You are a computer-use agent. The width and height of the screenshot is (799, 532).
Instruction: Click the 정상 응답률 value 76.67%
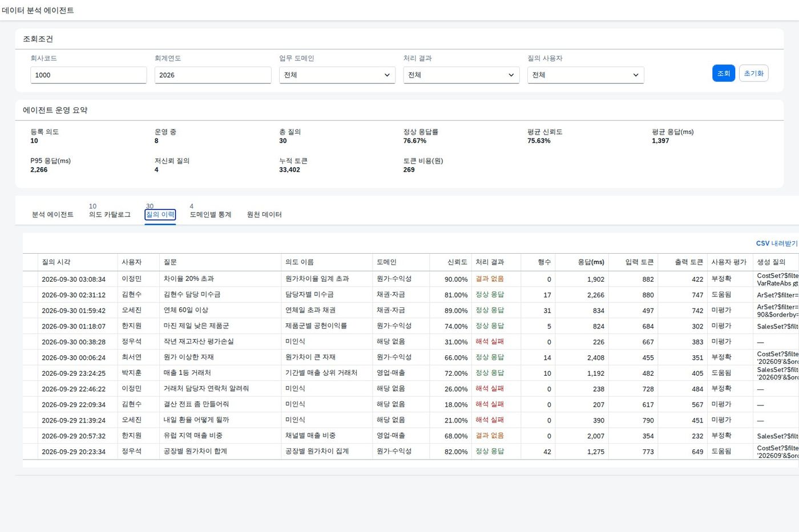point(415,141)
